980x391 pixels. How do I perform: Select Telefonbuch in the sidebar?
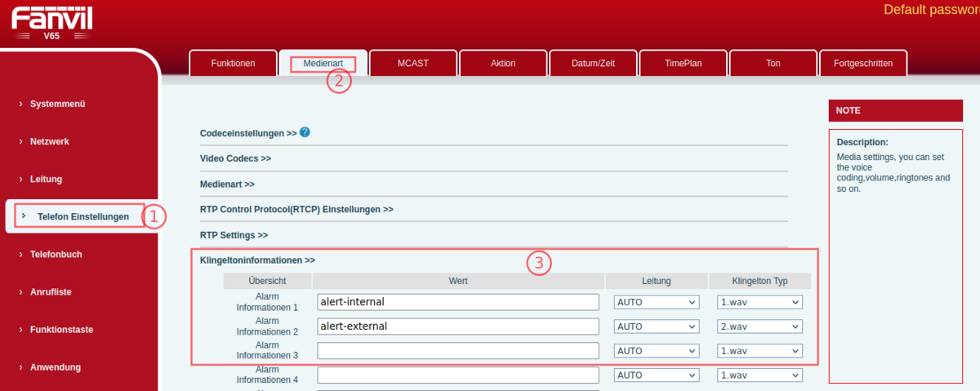pos(56,254)
